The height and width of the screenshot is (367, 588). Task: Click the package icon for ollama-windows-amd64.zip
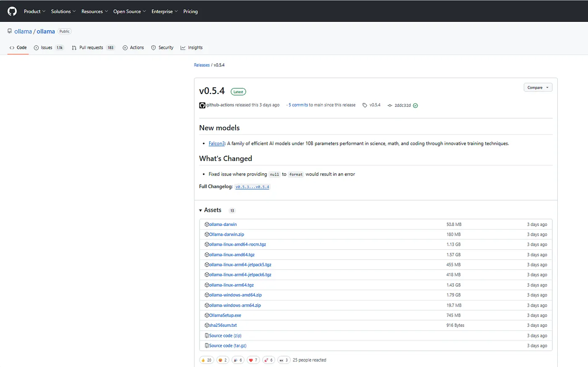(207, 295)
